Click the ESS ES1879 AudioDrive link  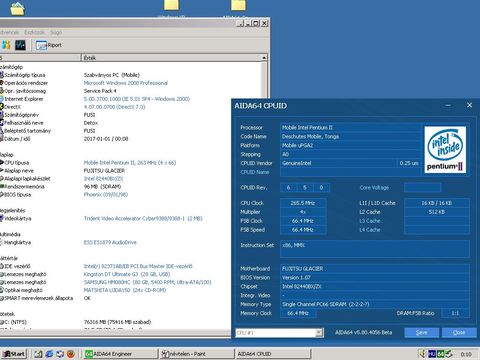[110, 242]
